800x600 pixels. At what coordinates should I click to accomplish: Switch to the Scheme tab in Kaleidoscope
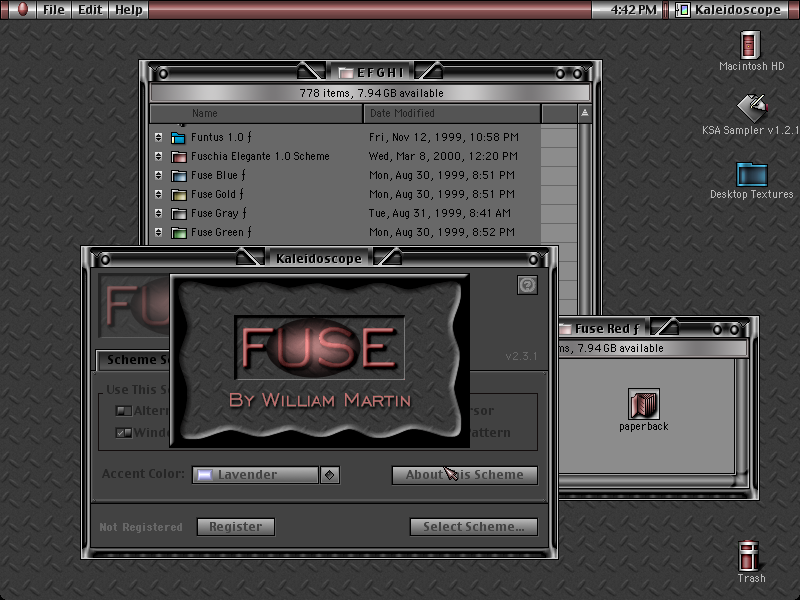point(134,360)
